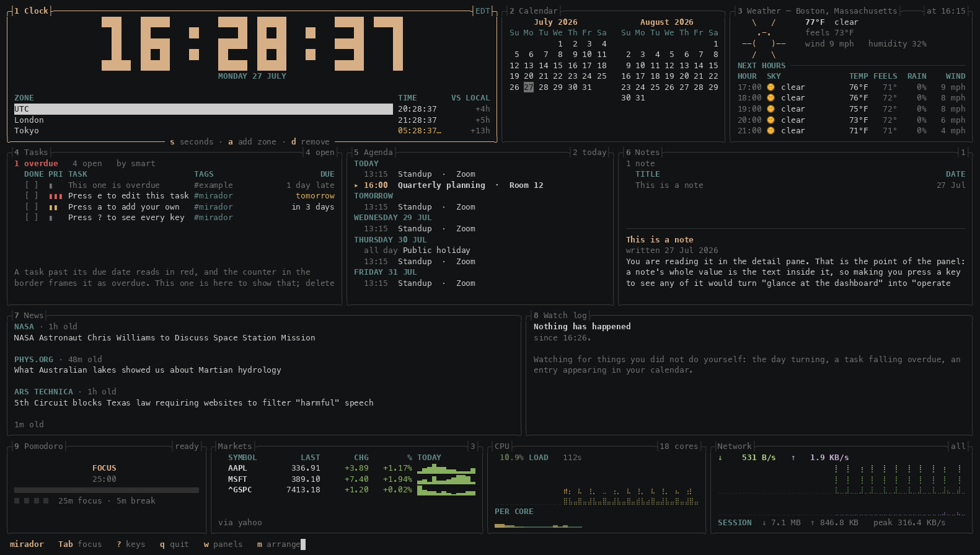
Task: Click orange medium-priority bars on add task
Action: 53,208
